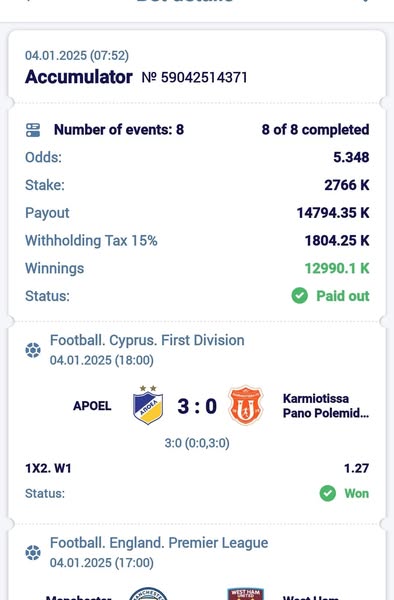Tap the 8 of 8 completed label
The height and width of the screenshot is (600, 394).
click(x=316, y=130)
